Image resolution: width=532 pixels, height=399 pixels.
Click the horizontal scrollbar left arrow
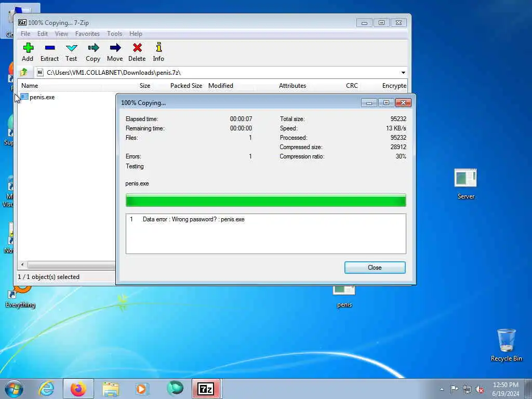point(22,264)
